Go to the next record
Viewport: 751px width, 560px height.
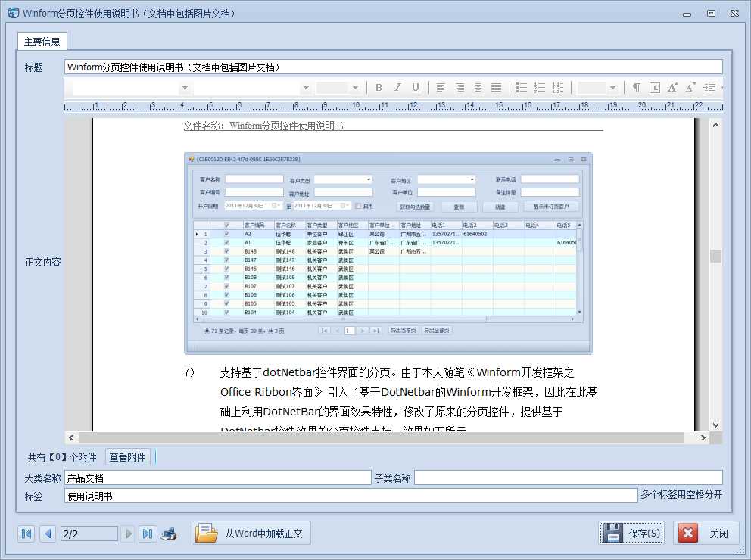pyautogui.click(x=129, y=534)
